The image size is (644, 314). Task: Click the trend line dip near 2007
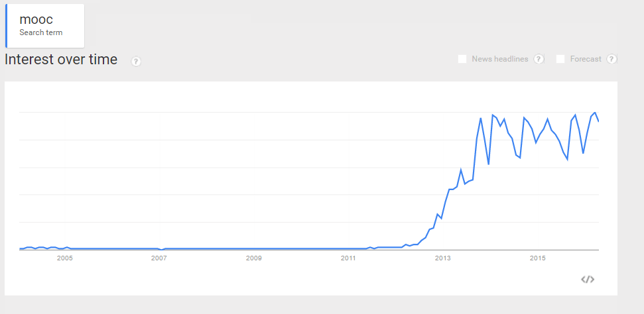pos(162,250)
